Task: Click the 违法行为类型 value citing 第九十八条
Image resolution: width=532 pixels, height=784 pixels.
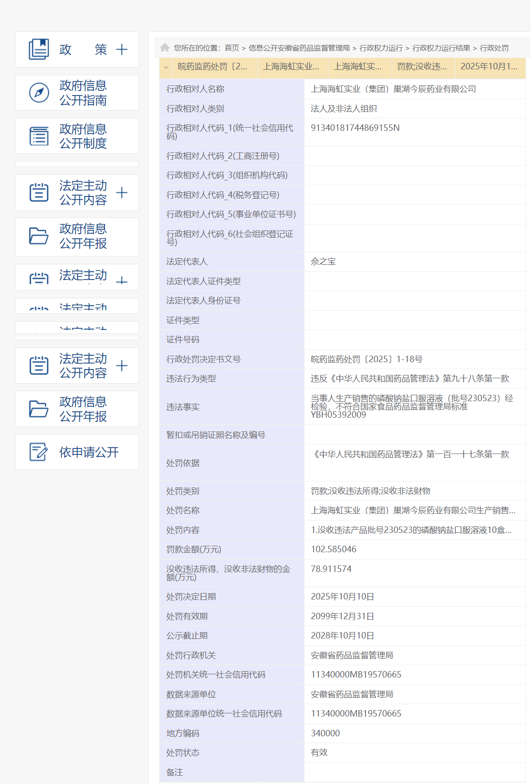Action: coord(410,379)
